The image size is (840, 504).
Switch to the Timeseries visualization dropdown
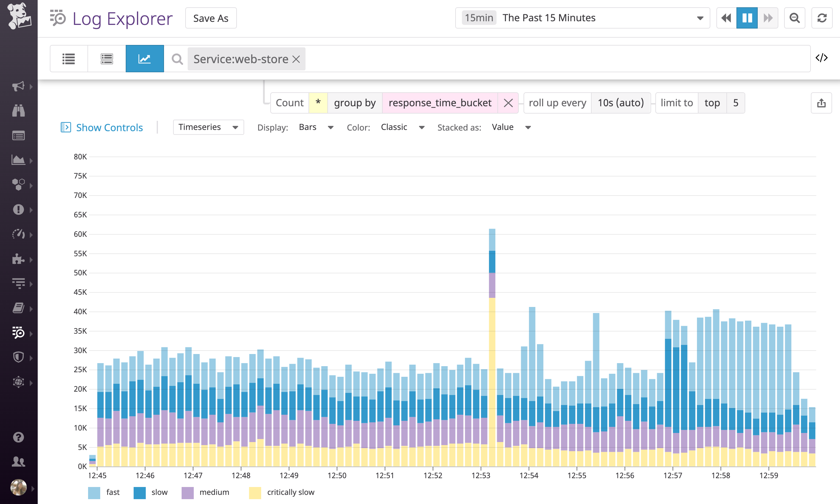click(x=208, y=127)
